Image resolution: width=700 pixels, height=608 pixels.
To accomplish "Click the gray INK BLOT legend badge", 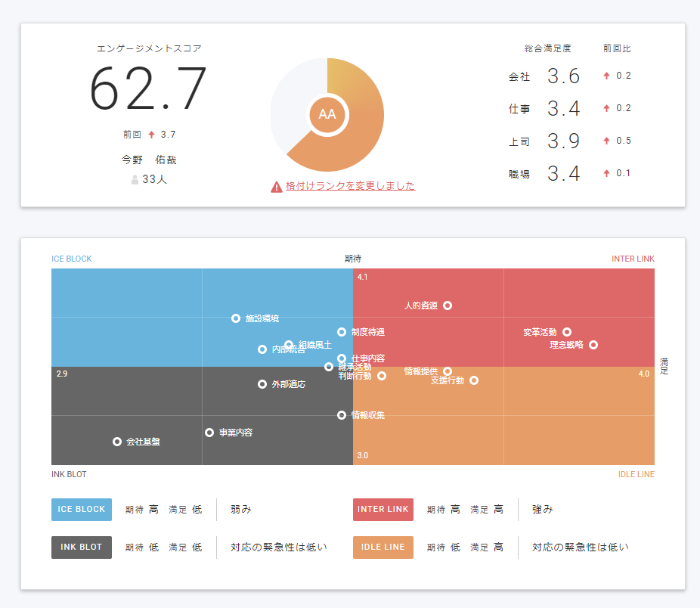I will pyautogui.click(x=82, y=548).
